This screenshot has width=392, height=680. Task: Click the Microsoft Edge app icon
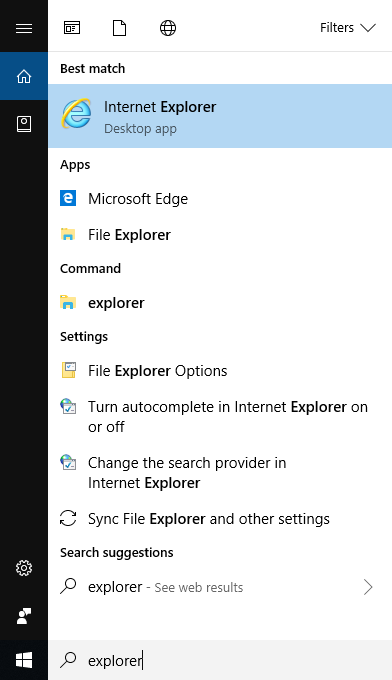[x=68, y=198]
